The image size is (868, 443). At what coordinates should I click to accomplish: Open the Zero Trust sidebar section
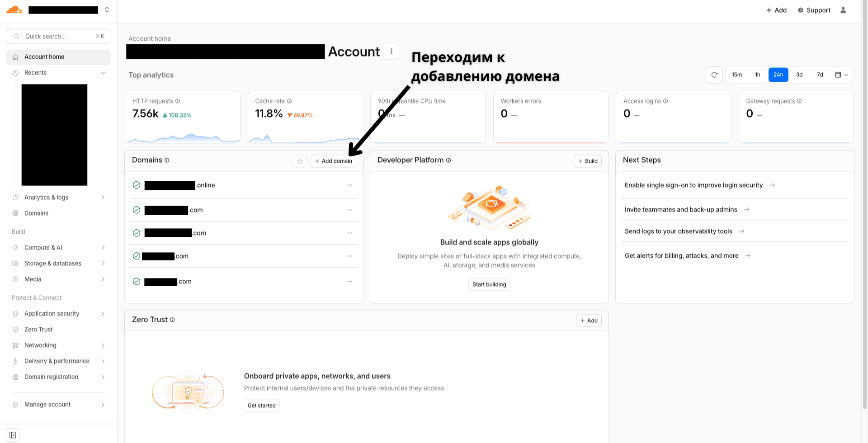click(x=38, y=329)
